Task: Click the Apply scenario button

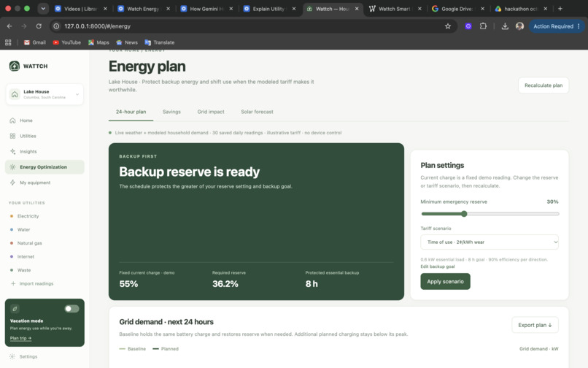Action: tap(445, 282)
